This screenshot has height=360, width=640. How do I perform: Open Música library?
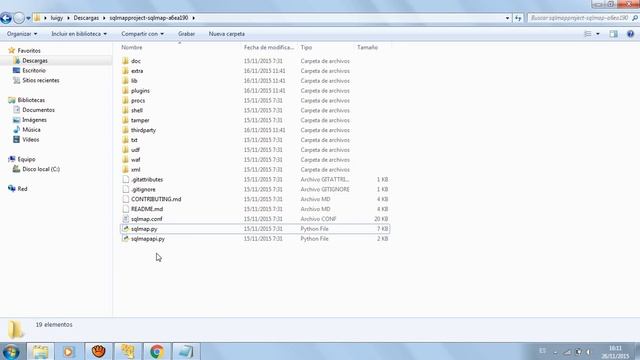31,129
